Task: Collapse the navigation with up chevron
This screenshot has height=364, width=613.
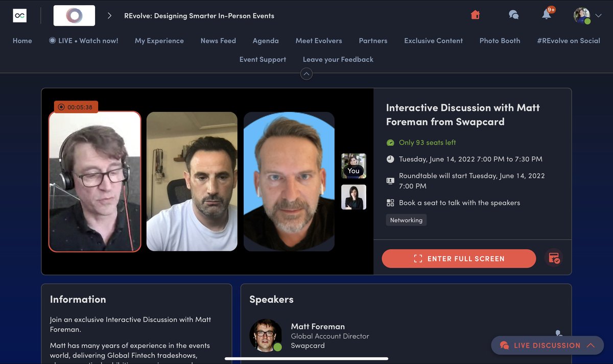Action: coord(306,74)
